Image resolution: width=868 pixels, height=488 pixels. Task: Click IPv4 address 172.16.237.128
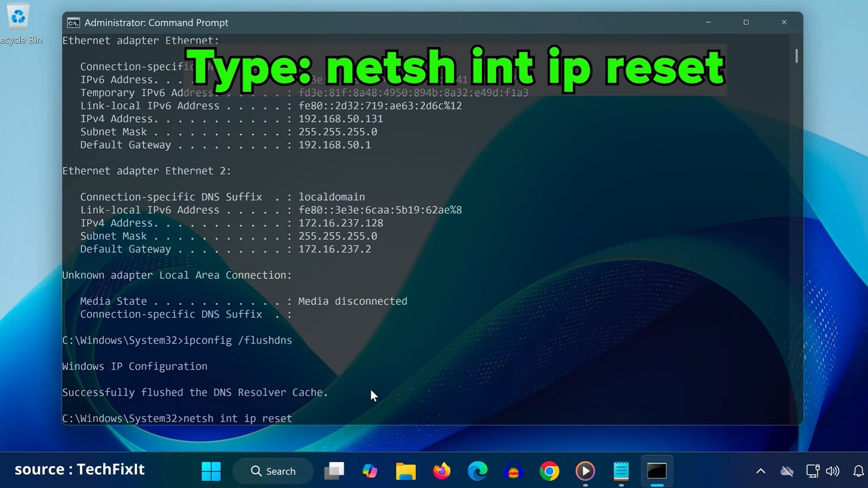[341, 223]
